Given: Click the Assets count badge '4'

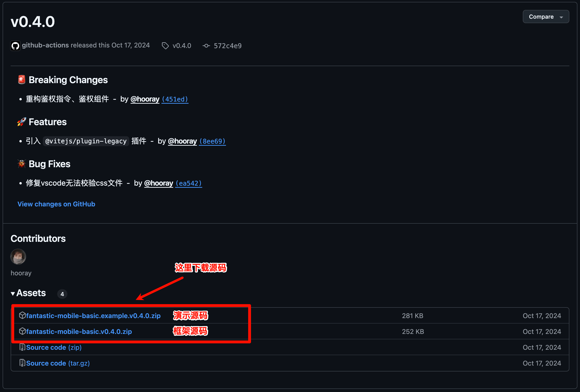Looking at the screenshot, I should (62, 294).
